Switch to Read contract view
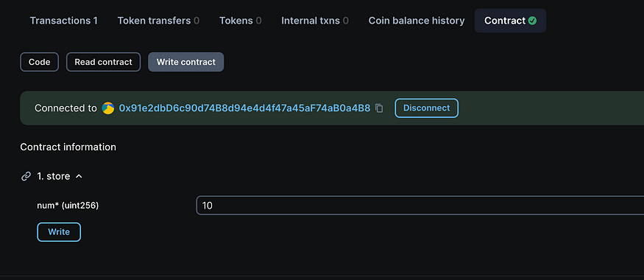 (x=104, y=62)
